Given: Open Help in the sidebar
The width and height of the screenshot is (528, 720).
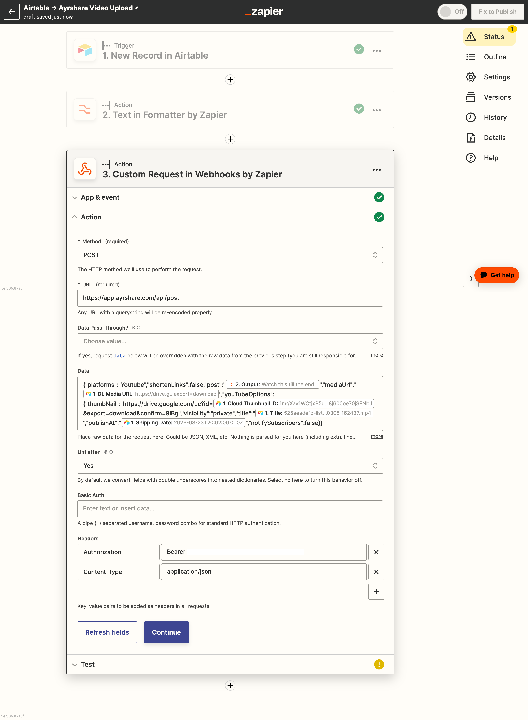Looking at the screenshot, I should (489, 158).
